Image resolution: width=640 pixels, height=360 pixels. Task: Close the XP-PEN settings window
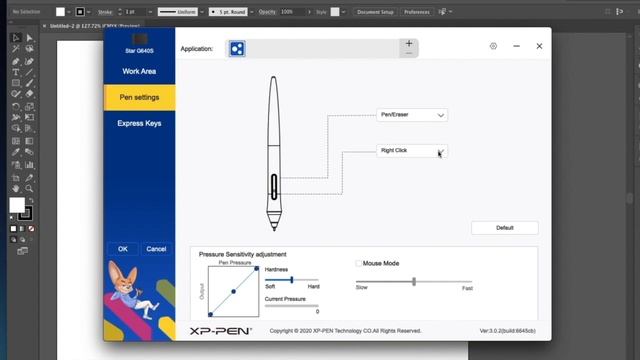click(x=539, y=46)
